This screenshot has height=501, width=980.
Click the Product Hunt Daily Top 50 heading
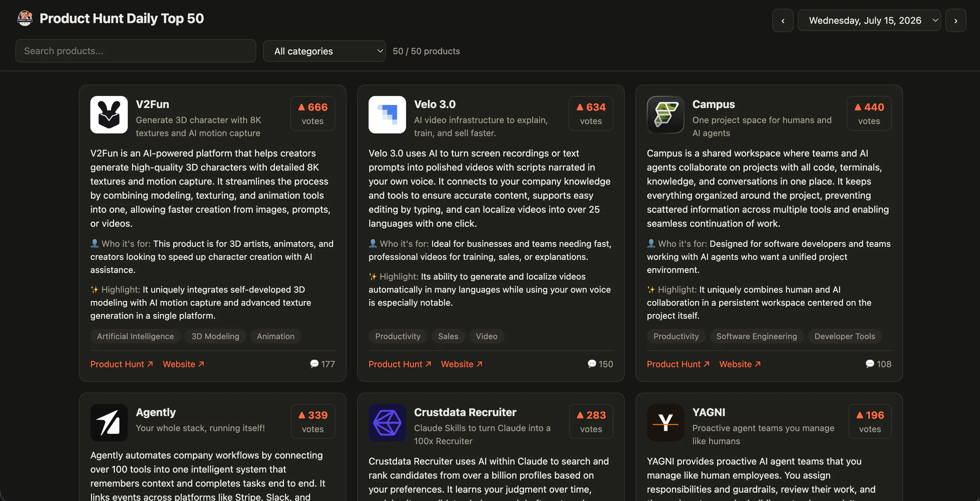pyautogui.click(x=122, y=18)
